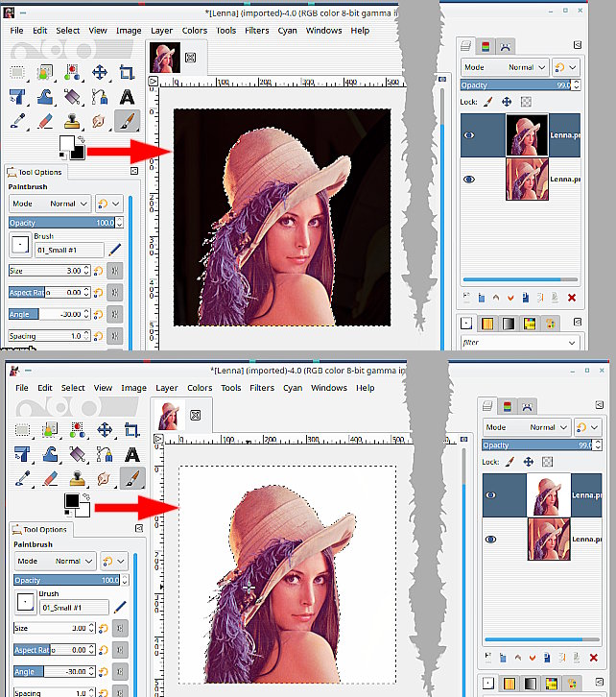
Task: Toggle lock alpha channel in black-background window
Action: coord(526,102)
